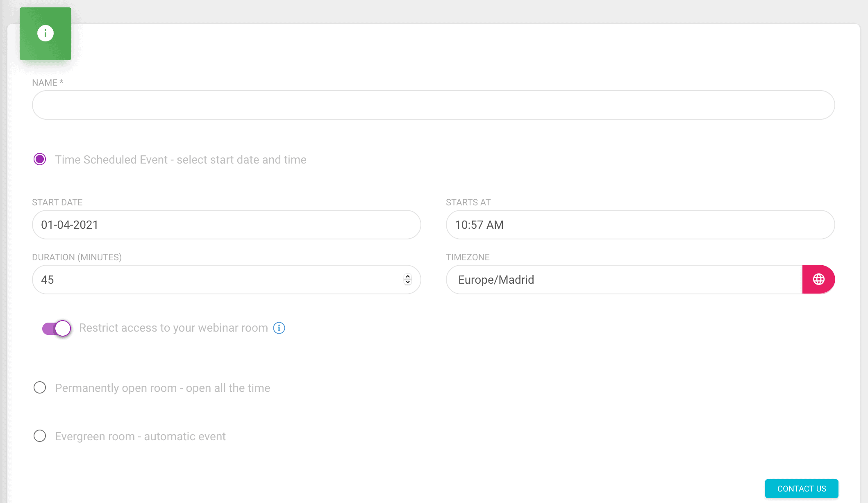Select the Time Scheduled Event option

pos(40,159)
